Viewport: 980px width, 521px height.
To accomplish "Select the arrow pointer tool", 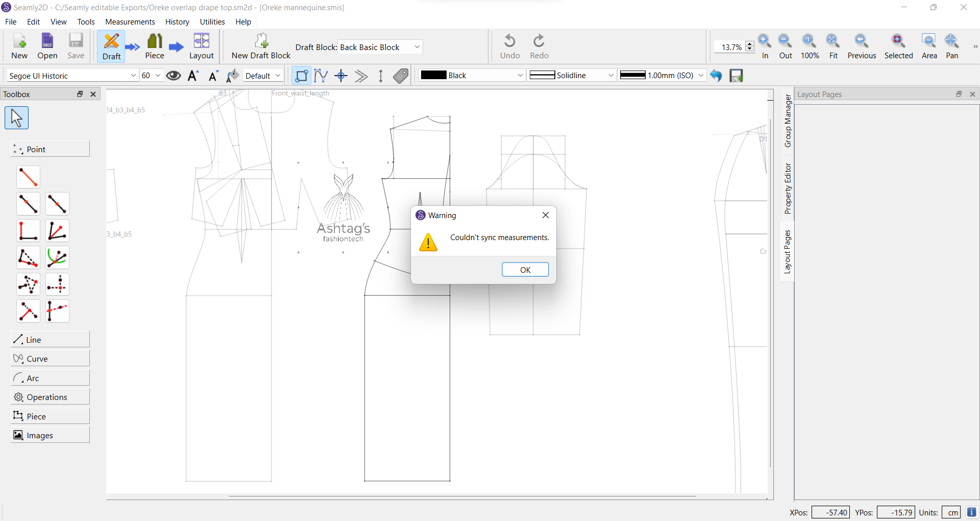I will coord(16,118).
